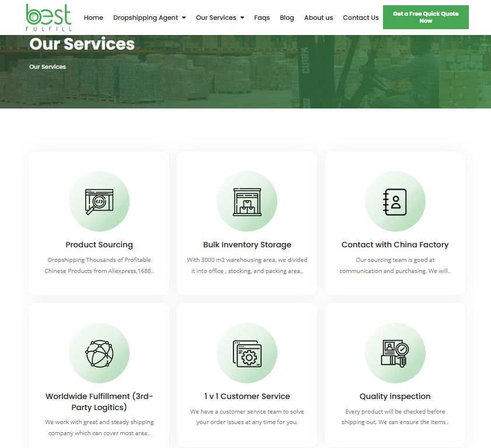Expand the Our Services dropdown arrow
The height and width of the screenshot is (448, 491).
[x=242, y=18]
